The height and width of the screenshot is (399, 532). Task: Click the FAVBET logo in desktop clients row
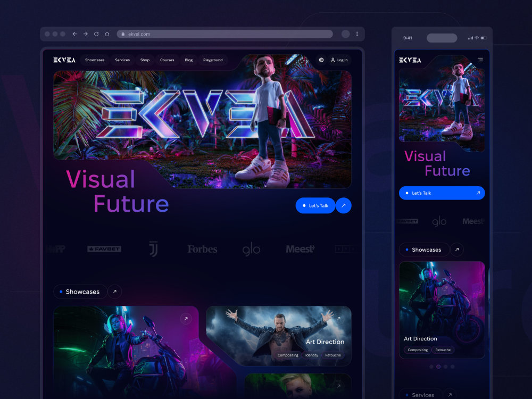pyautogui.click(x=104, y=249)
